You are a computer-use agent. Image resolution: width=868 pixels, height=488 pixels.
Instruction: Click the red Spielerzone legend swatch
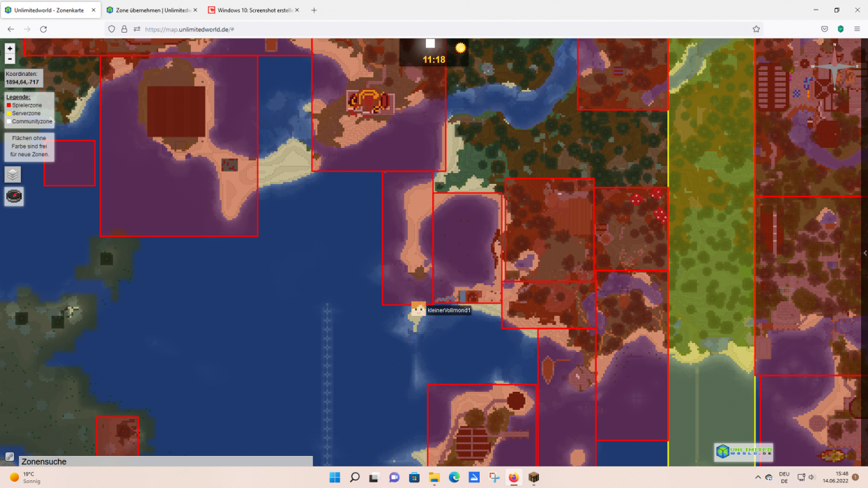click(x=8, y=105)
